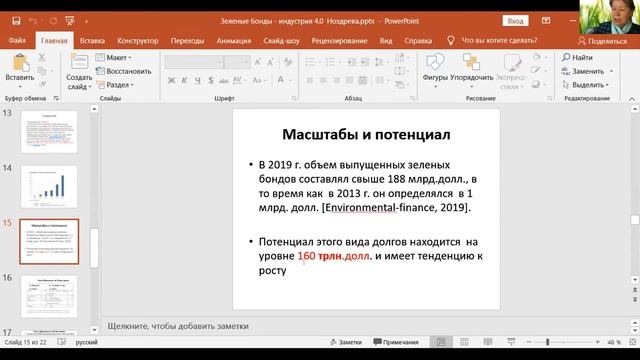Decrease the list indent level
Viewport: 640px width, 360px height.
pos(351,62)
